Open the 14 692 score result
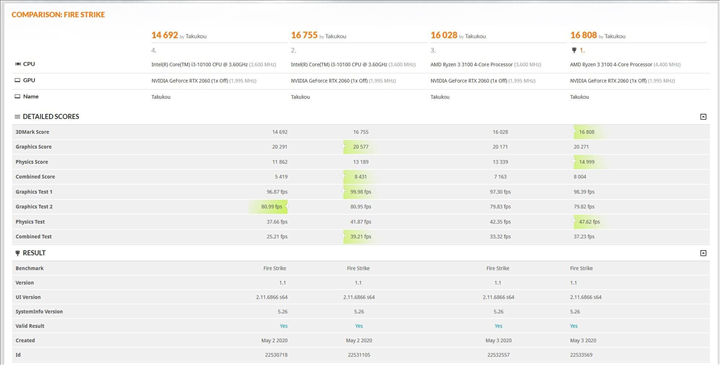The image size is (720, 365). point(164,35)
